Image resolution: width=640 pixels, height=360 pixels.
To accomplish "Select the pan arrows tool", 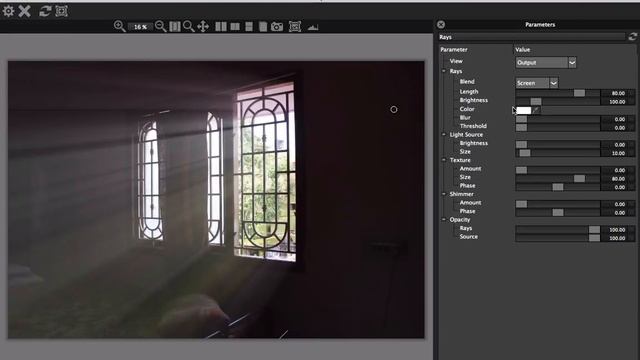I will [203, 27].
